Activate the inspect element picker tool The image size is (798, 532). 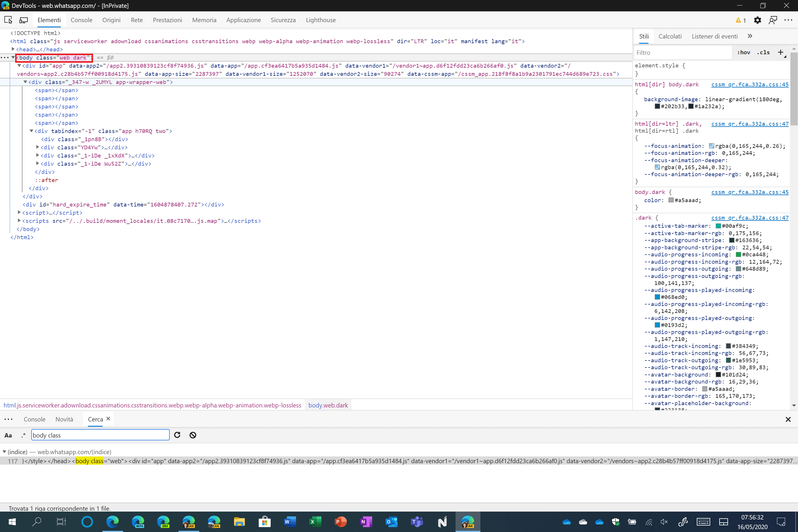[8, 20]
